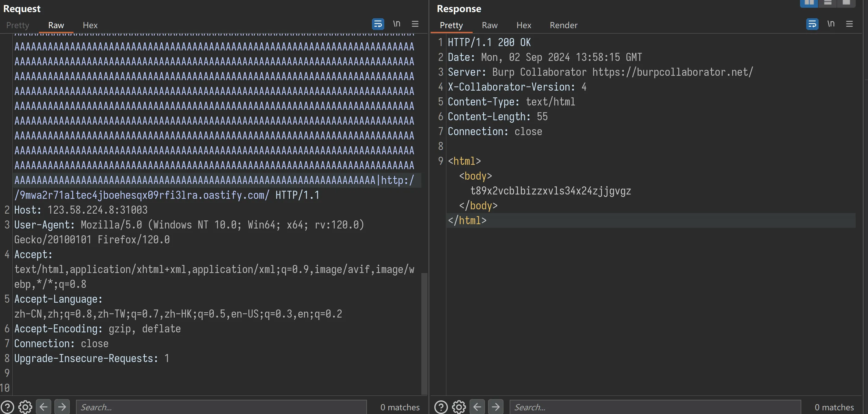868x414 pixels.
Task: Click the Server: Burp Collaborator header
Action: click(x=600, y=72)
